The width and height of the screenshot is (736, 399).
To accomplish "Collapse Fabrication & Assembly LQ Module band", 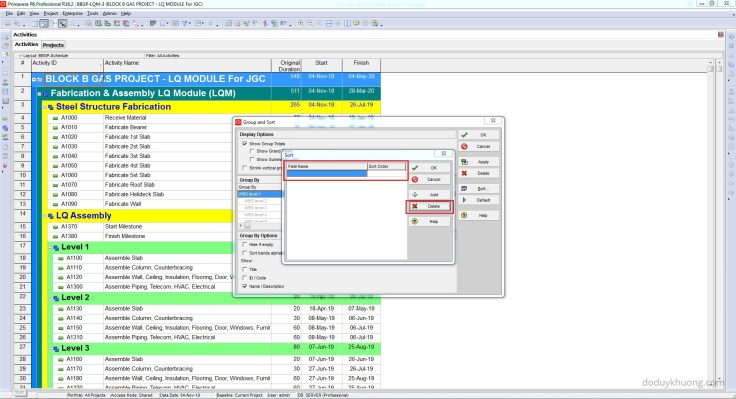I will (39, 94).
